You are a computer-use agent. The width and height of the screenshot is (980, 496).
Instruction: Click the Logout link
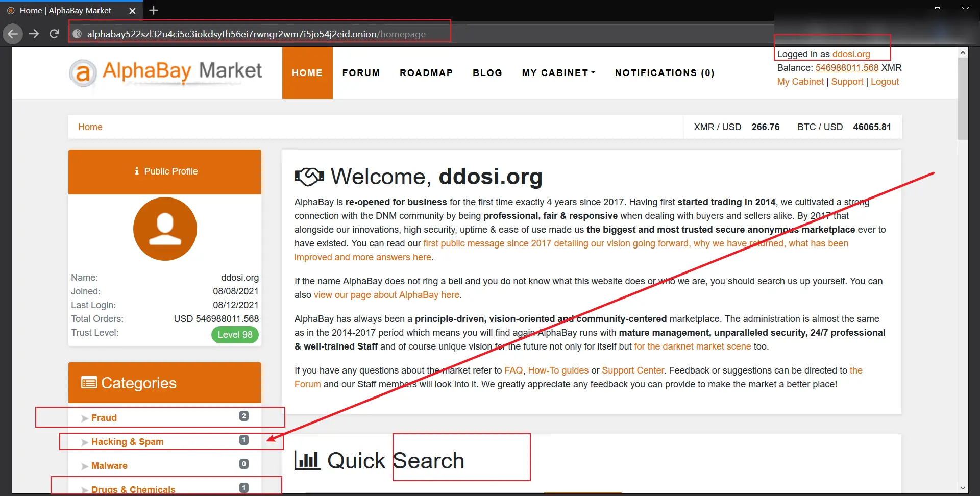pyautogui.click(x=885, y=82)
